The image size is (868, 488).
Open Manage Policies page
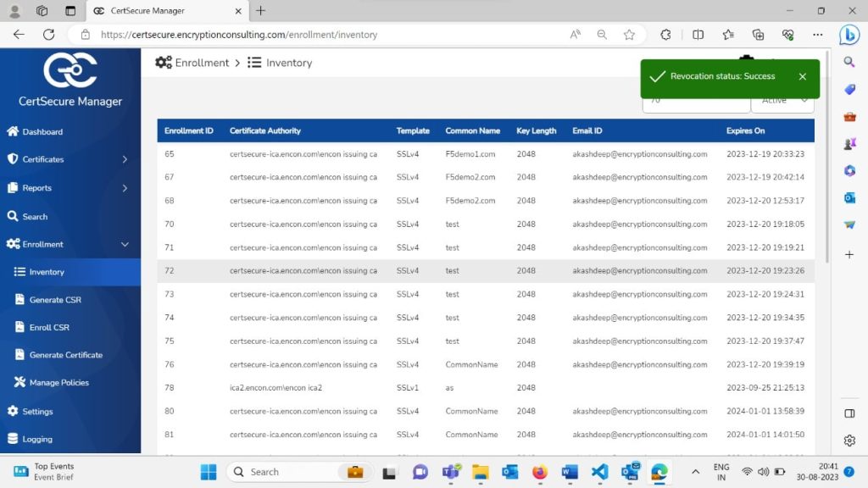pos(58,383)
